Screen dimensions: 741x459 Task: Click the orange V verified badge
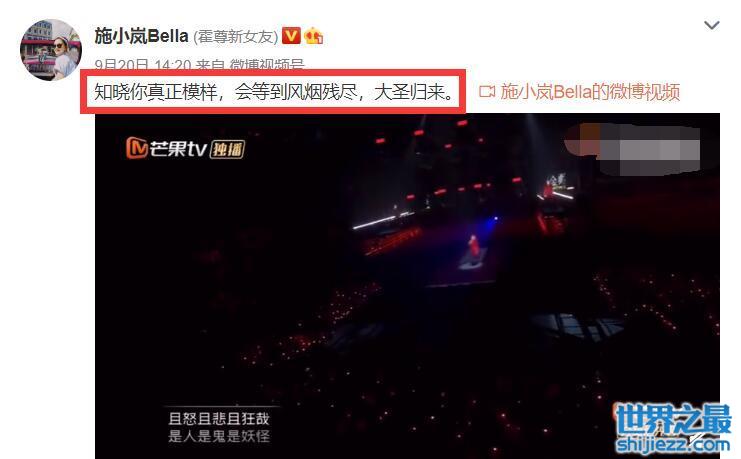pyautogui.click(x=291, y=35)
